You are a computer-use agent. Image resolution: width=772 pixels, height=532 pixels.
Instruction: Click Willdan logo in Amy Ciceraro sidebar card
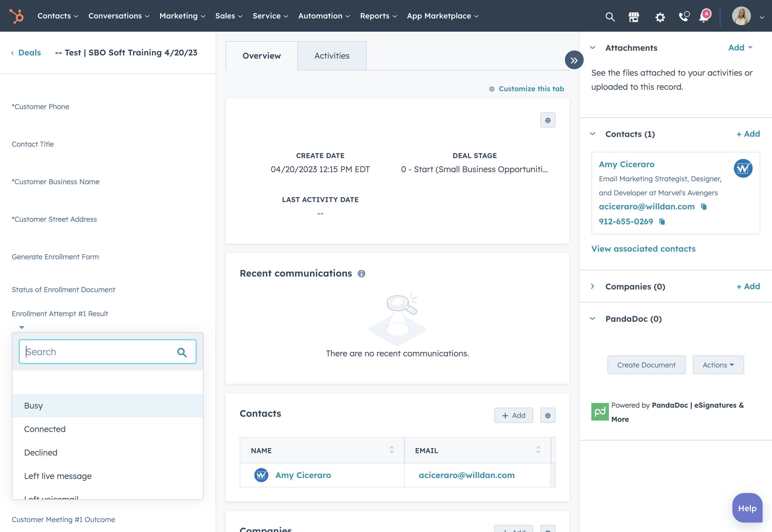coord(743,168)
